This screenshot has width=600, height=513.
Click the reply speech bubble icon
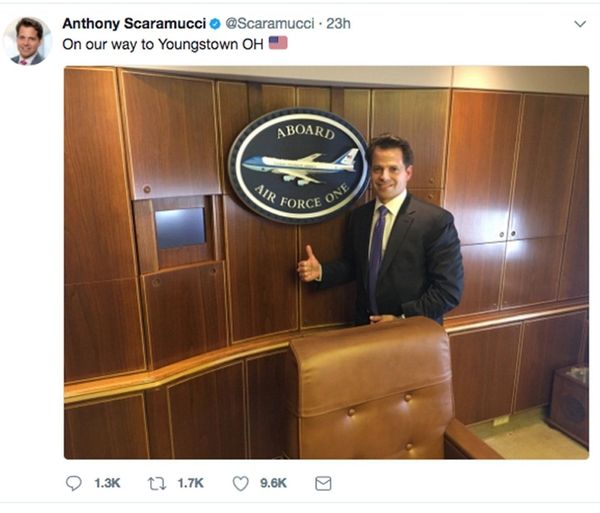pos(73,483)
